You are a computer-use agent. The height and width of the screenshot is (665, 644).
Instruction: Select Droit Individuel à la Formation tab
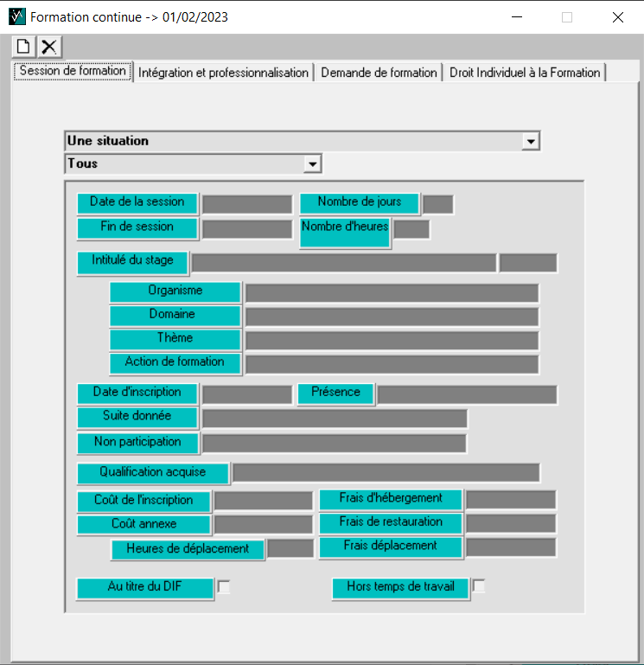tap(525, 73)
